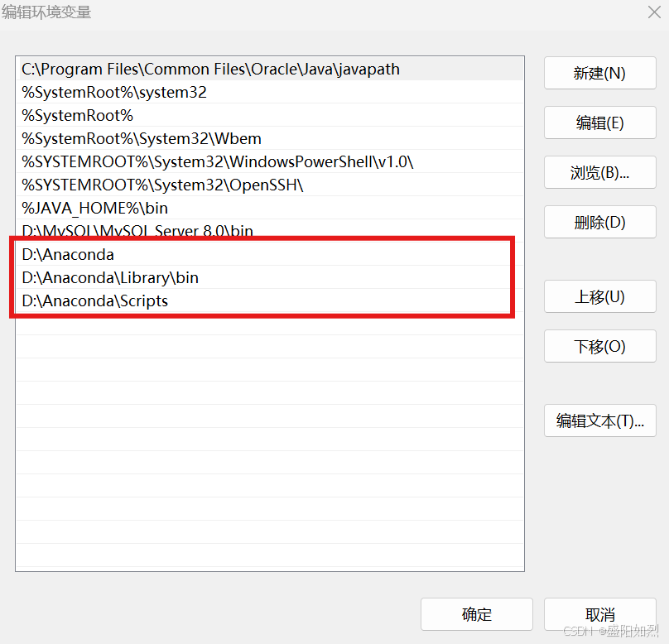Select the %JAVA_HOME%\bin entry

270,208
